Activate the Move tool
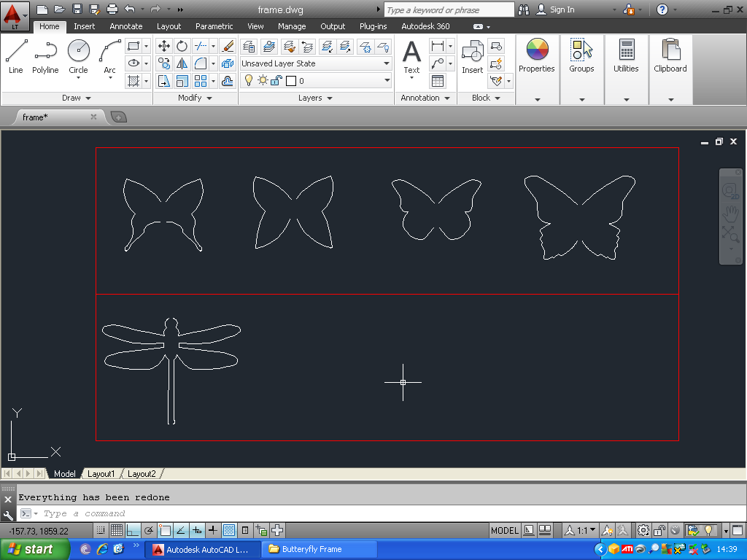This screenshot has width=747, height=560. pyautogui.click(x=164, y=46)
